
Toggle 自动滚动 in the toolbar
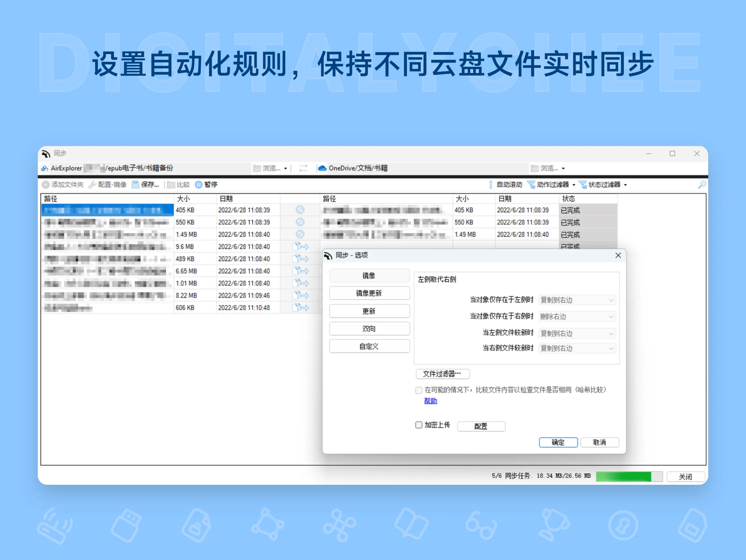pos(491,184)
